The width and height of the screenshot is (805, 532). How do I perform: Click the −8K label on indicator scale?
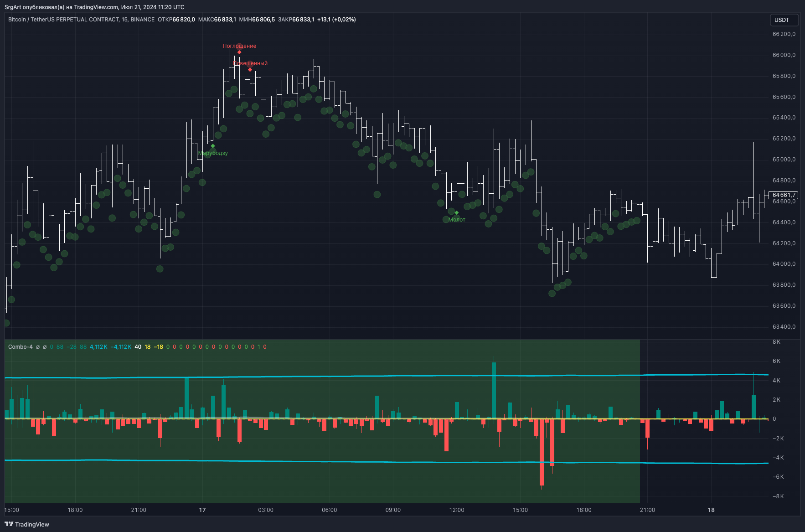tap(778, 496)
